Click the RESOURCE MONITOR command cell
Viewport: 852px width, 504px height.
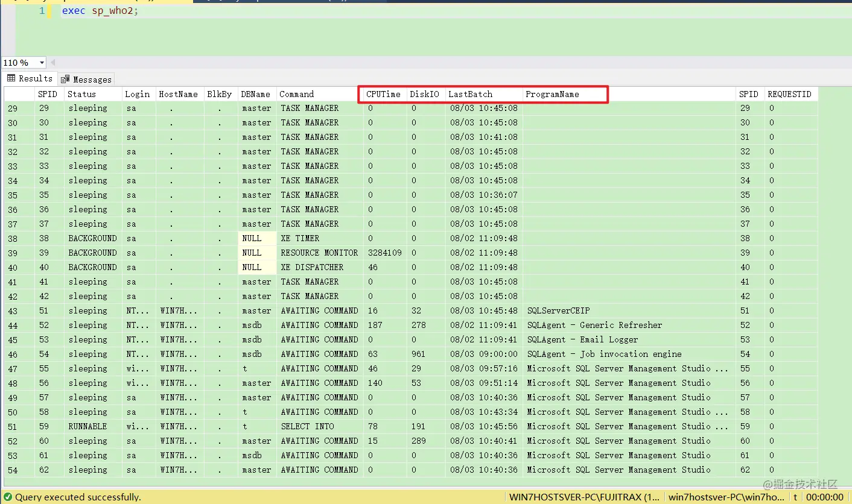click(x=319, y=253)
